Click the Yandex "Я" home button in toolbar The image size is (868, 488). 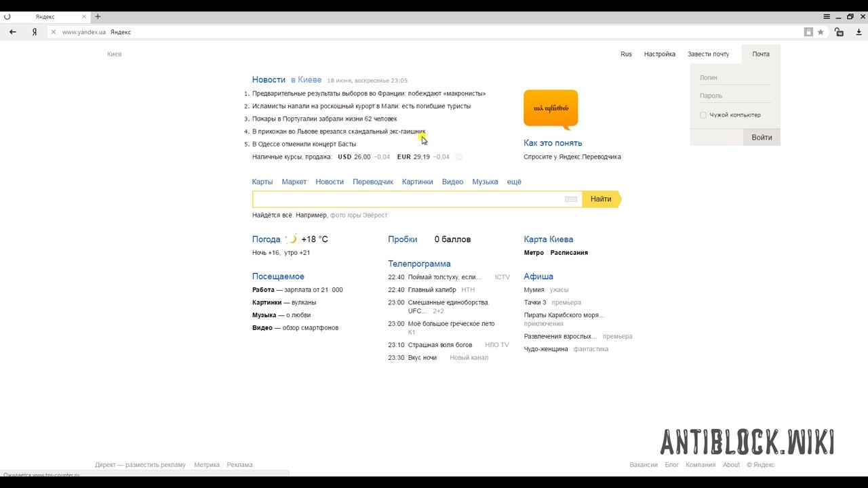tap(34, 32)
